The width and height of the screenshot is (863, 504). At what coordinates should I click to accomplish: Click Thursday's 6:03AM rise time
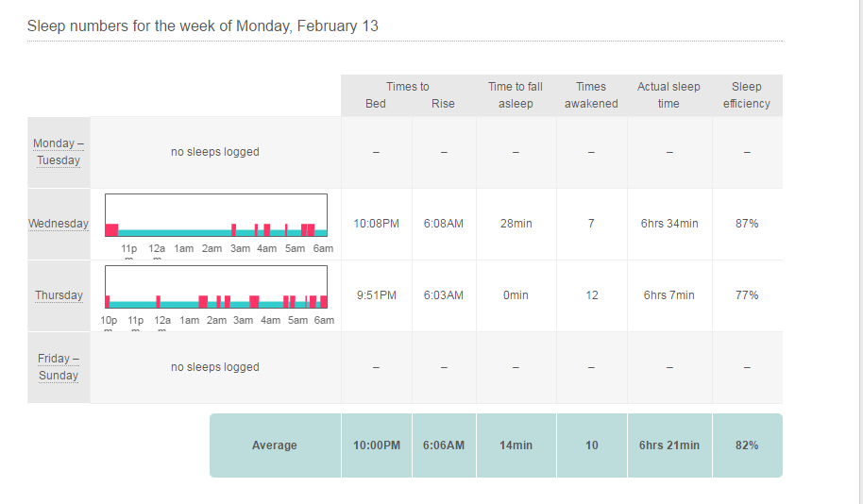click(443, 295)
